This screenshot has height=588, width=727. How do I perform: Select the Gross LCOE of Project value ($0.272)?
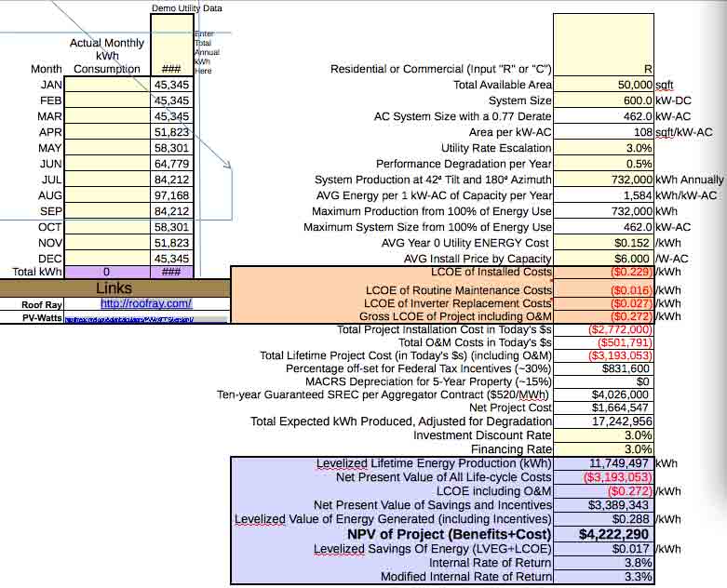[603, 316]
